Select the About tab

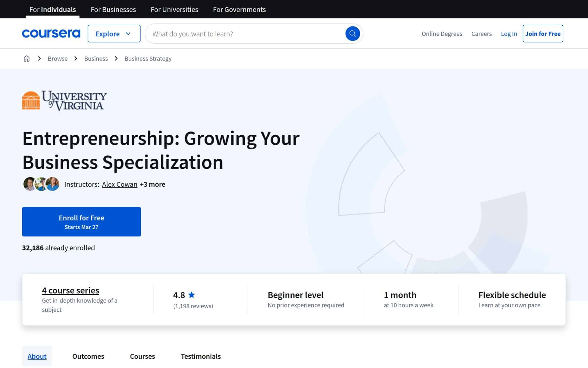pos(37,356)
